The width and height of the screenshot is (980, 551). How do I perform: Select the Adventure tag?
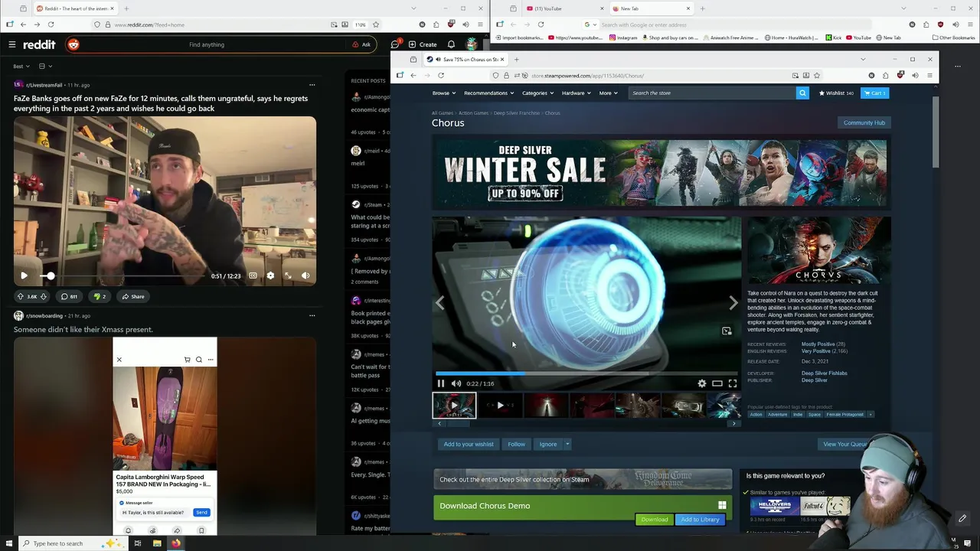pyautogui.click(x=777, y=415)
